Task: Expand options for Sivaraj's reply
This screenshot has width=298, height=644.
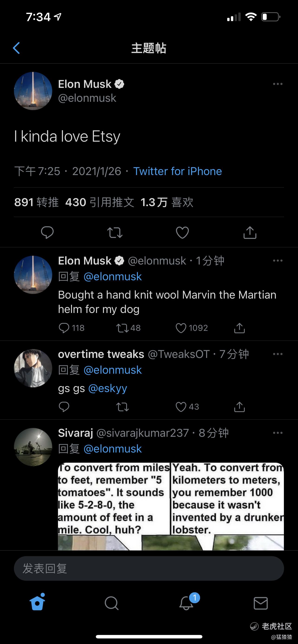Action: pyautogui.click(x=278, y=433)
